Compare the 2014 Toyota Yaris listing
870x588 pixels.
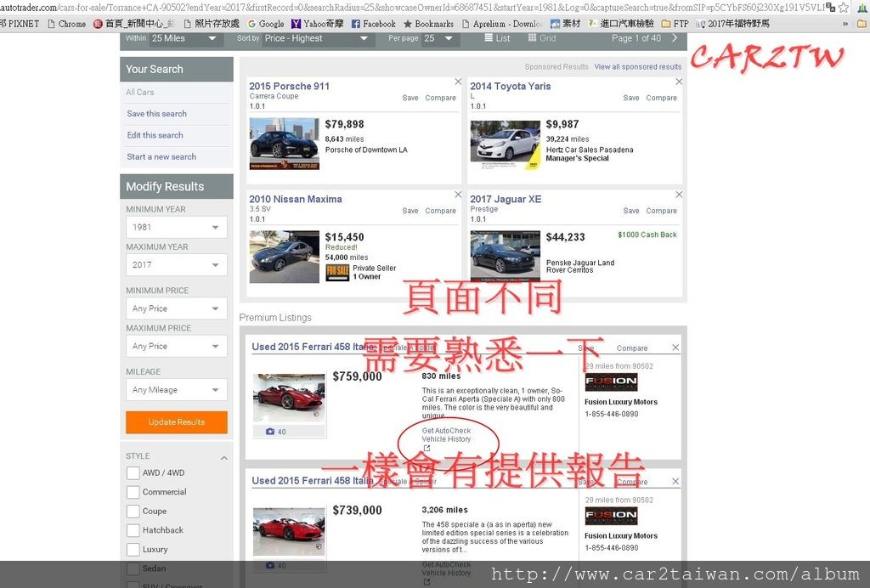pos(661,98)
